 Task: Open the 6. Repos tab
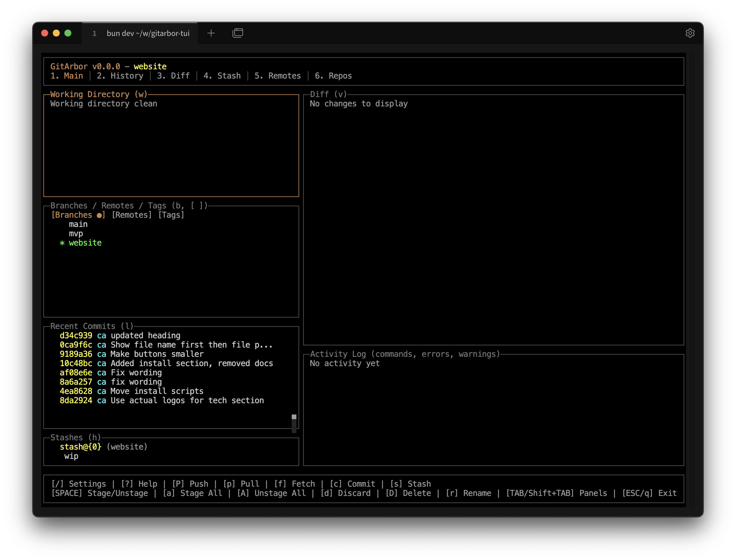[x=333, y=76]
